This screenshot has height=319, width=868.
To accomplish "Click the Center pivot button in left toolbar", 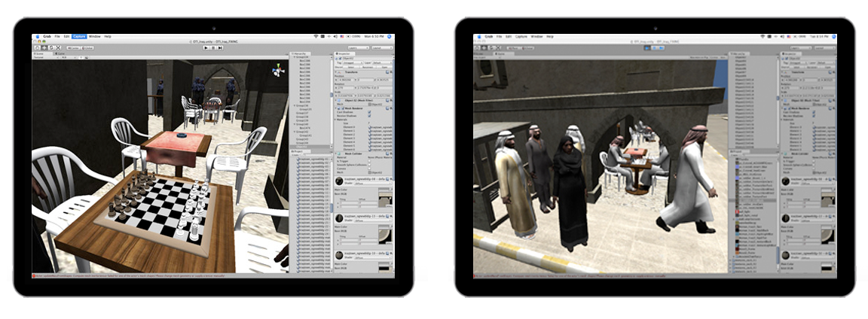I will (75, 47).
